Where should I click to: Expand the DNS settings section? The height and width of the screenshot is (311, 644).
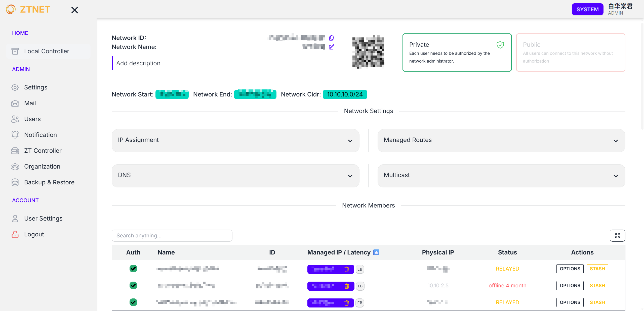click(235, 176)
